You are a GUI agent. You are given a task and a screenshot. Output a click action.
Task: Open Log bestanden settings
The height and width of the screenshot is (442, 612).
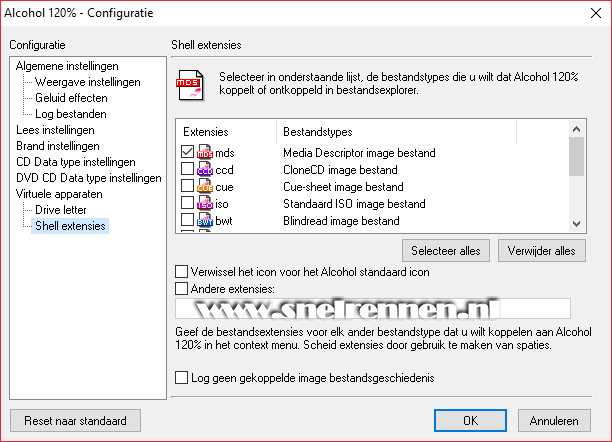(71, 114)
